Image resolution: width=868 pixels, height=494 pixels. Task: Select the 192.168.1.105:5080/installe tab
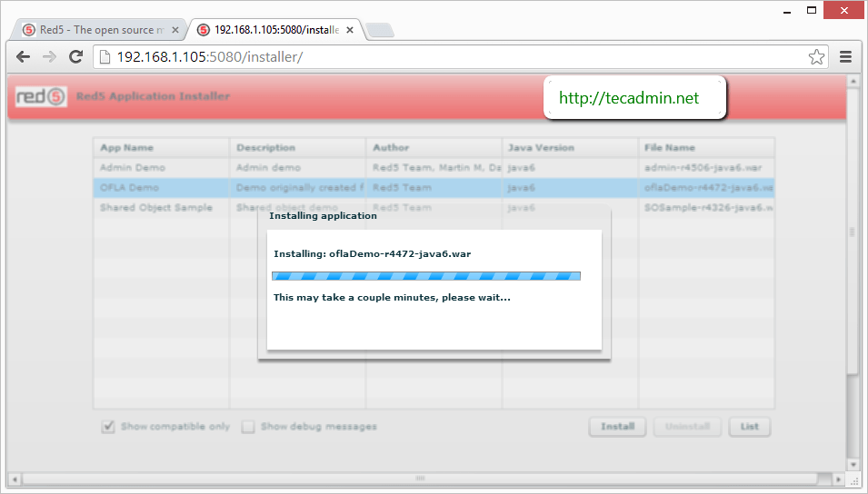[275, 30]
